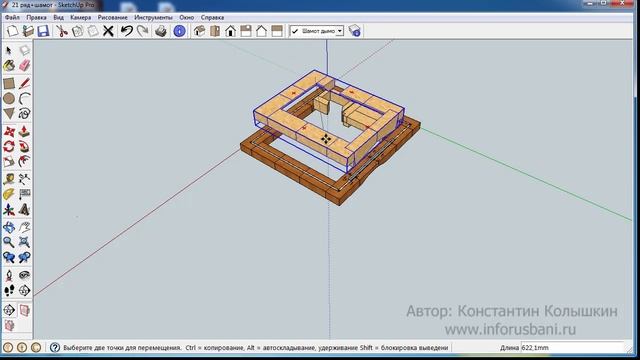Open a file using toolbar icon

[28, 31]
